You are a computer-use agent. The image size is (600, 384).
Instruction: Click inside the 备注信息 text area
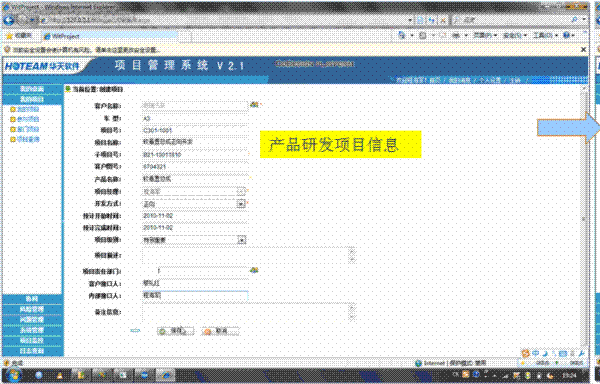[249, 312]
